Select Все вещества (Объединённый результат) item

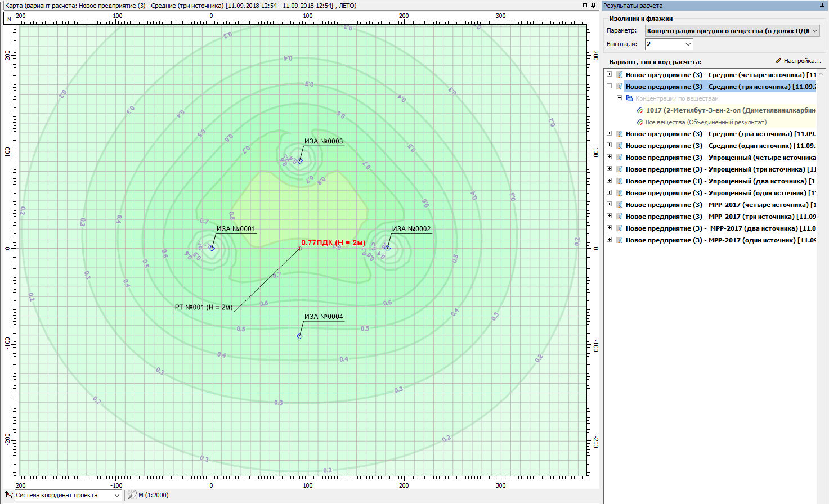point(705,122)
